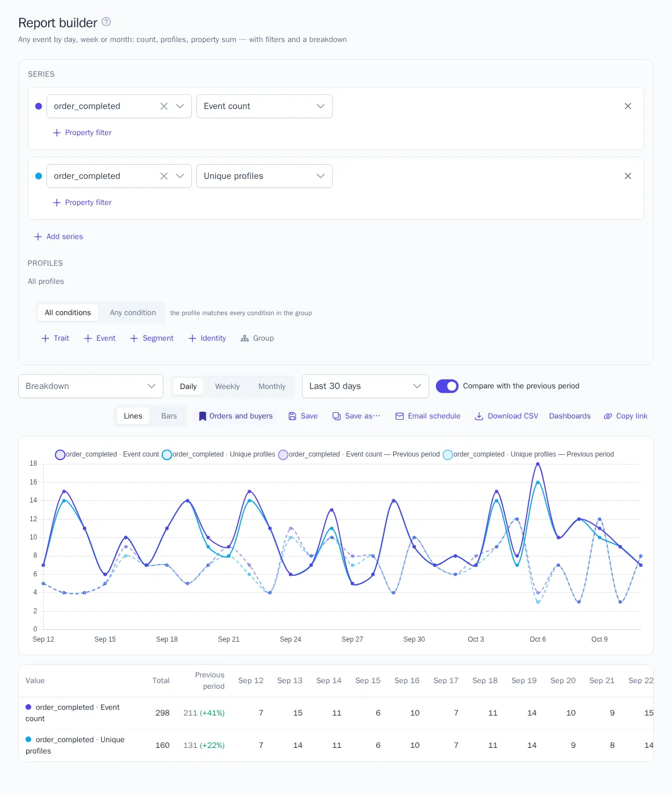Select the Bars chart type
The image size is (672, 795).
click(x=169, y=416)
